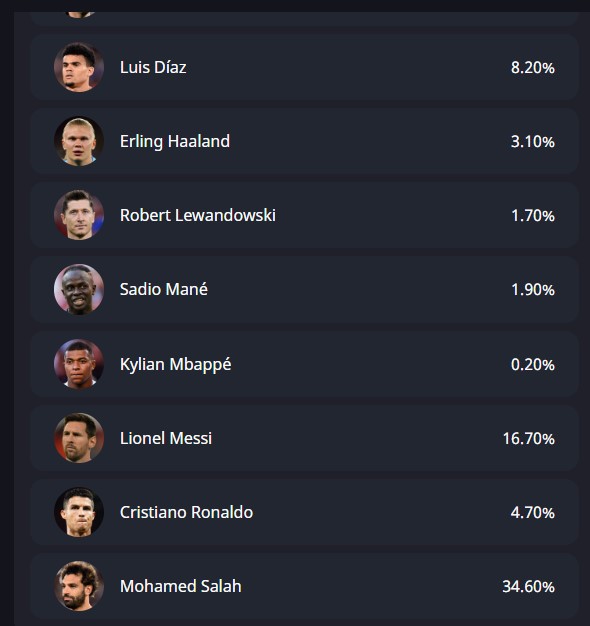Choose the Lionel Messi name text
The height and width of the screenshot is (626, 590).
coord(166,438)
